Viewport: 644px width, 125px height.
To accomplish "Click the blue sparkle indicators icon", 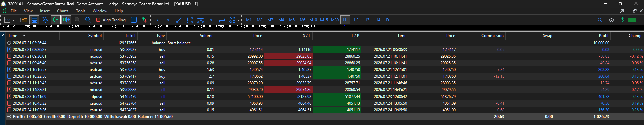I will [45, 20].
